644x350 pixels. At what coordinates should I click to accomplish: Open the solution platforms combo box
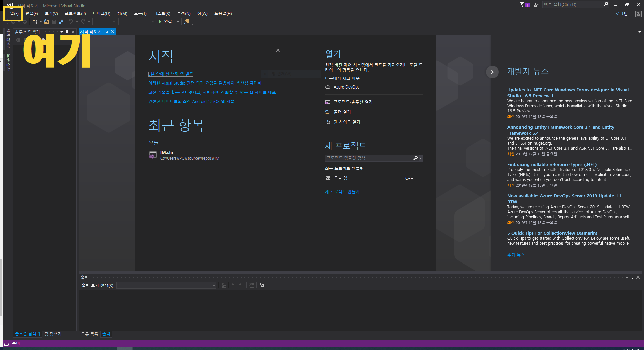tap(137, 22)
